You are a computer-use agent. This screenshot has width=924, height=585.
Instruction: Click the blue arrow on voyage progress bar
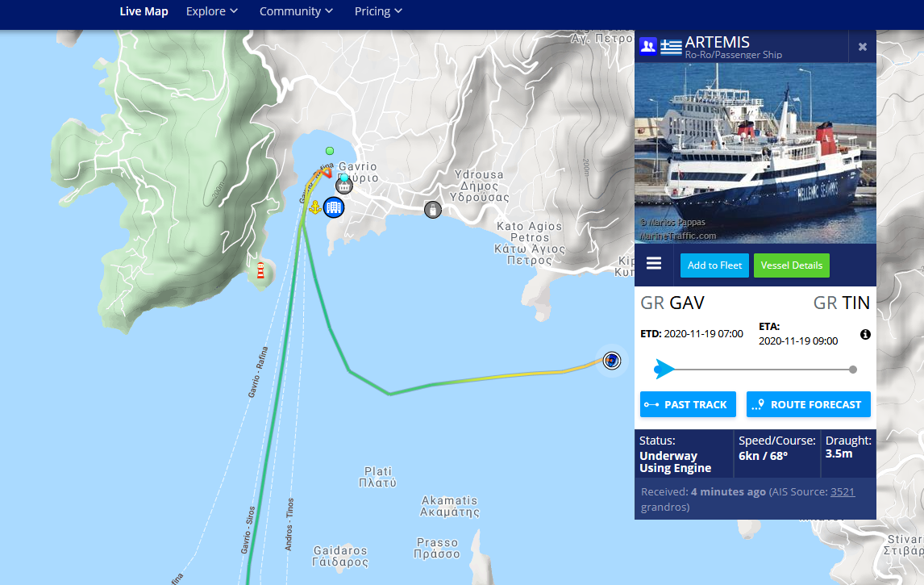(664, 370)
